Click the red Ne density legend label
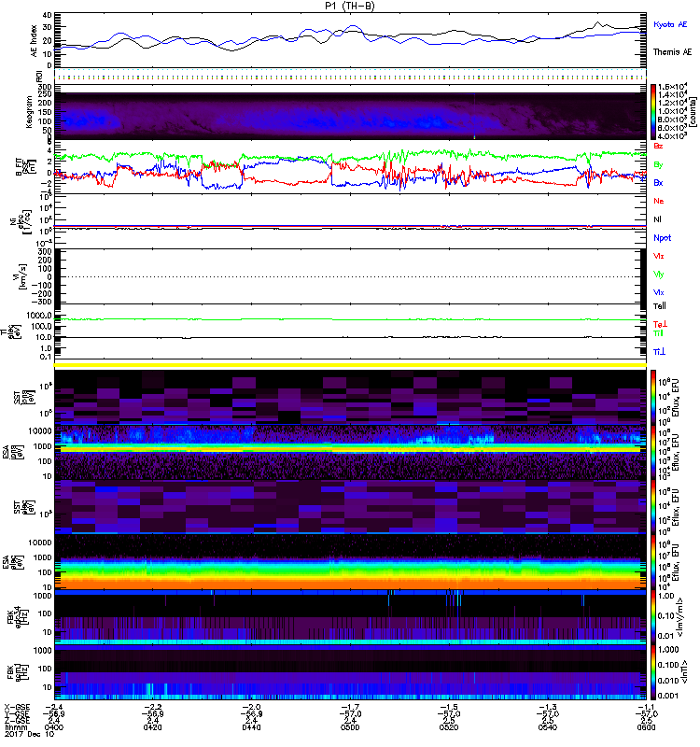The image size is (700, 747). click(x=658, y=201)
